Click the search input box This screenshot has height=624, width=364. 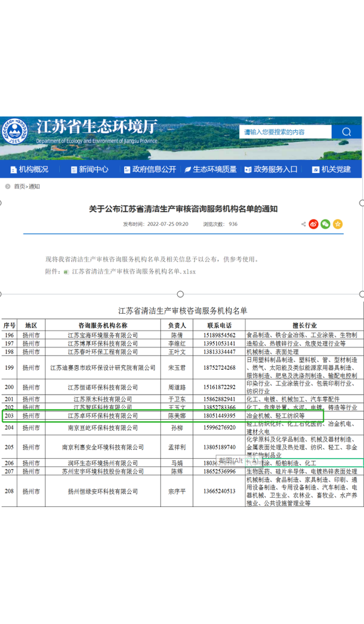[x=286, y=132]
